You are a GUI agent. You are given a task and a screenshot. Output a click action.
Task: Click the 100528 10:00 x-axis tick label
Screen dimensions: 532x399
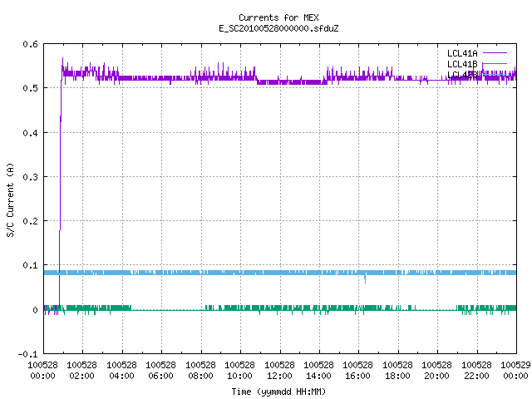click(240, 371)
